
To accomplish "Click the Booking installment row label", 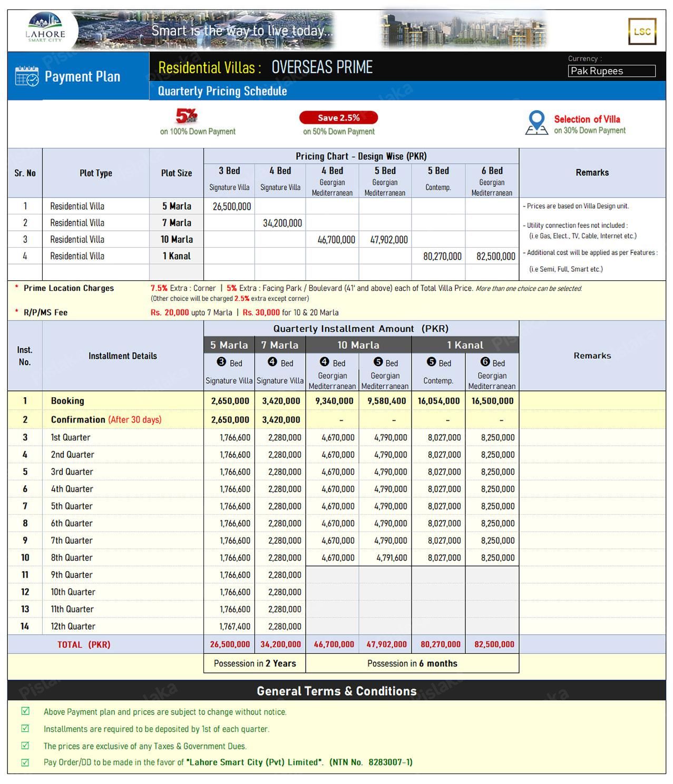I will click(x=67, y=401).
